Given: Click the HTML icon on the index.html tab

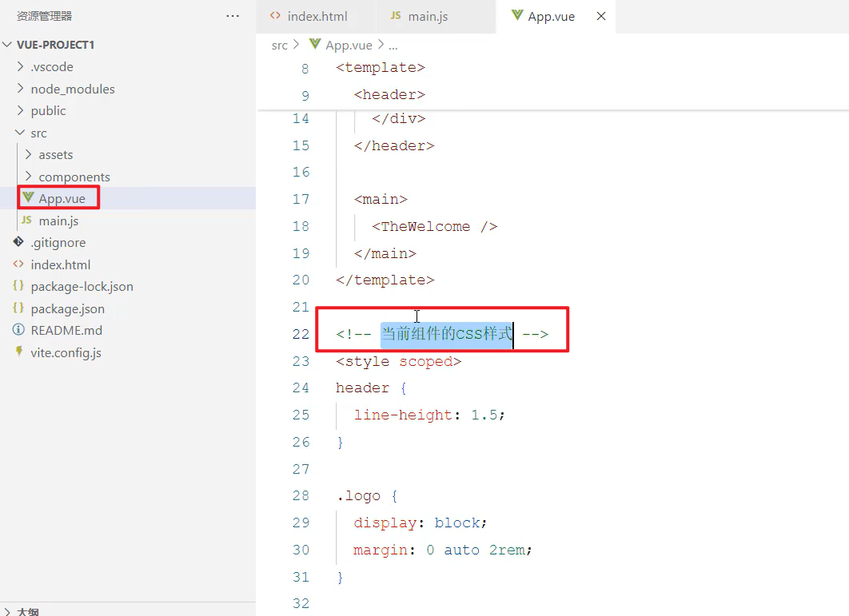Looking at the screenshot, I should (275, 16).
